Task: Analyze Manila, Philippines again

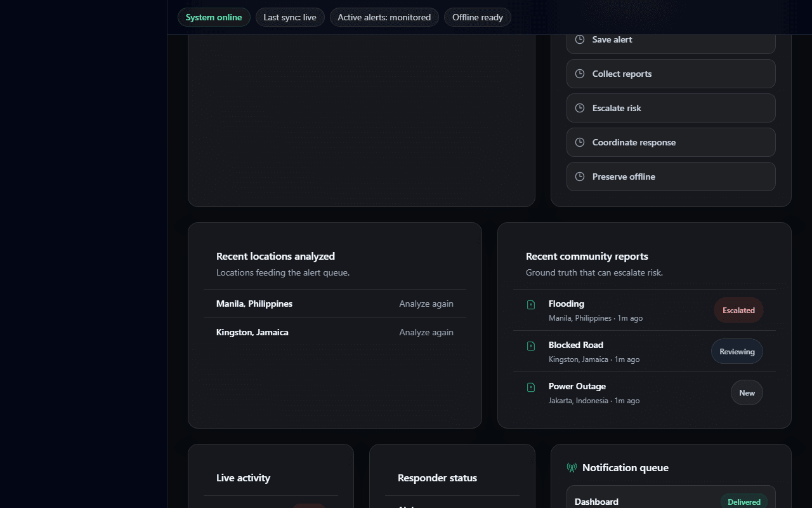Action: (426, 304)
